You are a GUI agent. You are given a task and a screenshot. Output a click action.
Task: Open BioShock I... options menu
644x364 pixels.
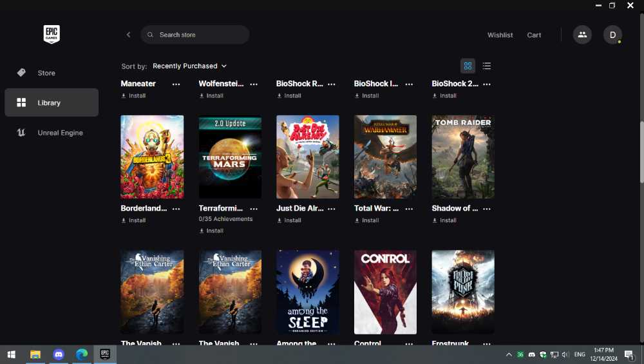(x=409, y=84)
